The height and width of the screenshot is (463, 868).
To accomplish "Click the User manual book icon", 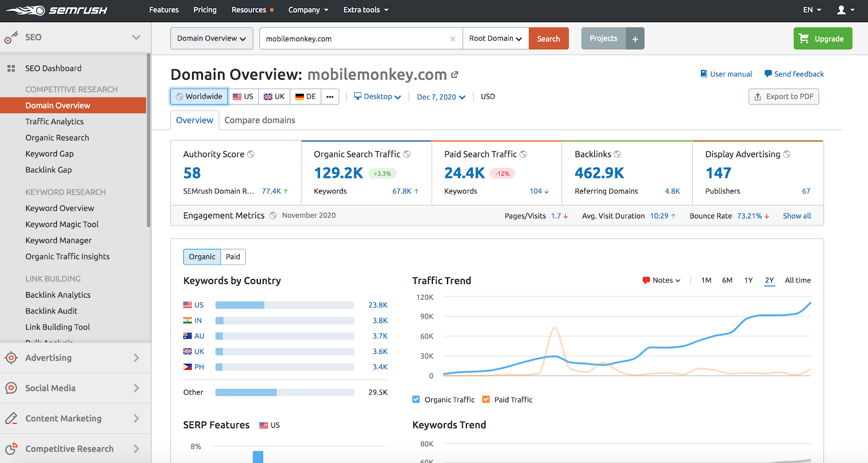I will 704,74.
